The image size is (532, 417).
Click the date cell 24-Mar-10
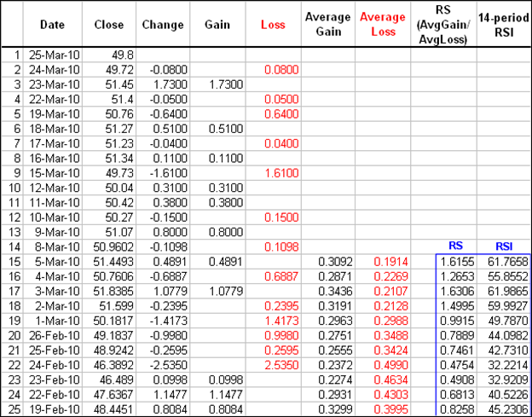click(55, 70)
